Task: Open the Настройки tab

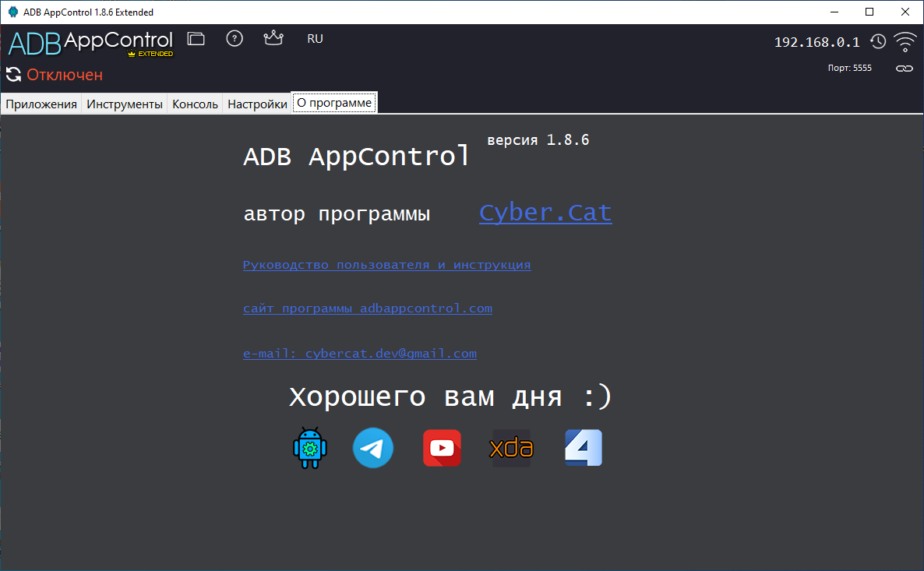Action: [x=257, y=104]
